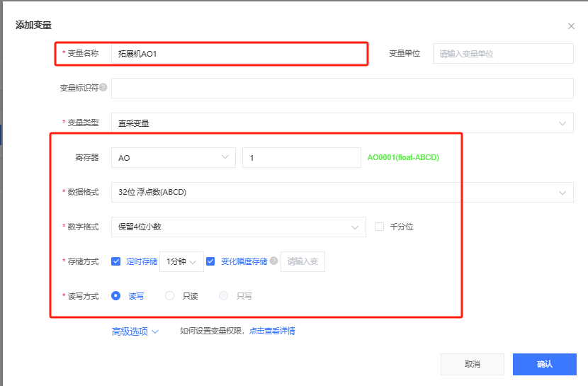Enable the 千分位 checkbox
Screen dimensions: 588x386
[x=379, y=227]
